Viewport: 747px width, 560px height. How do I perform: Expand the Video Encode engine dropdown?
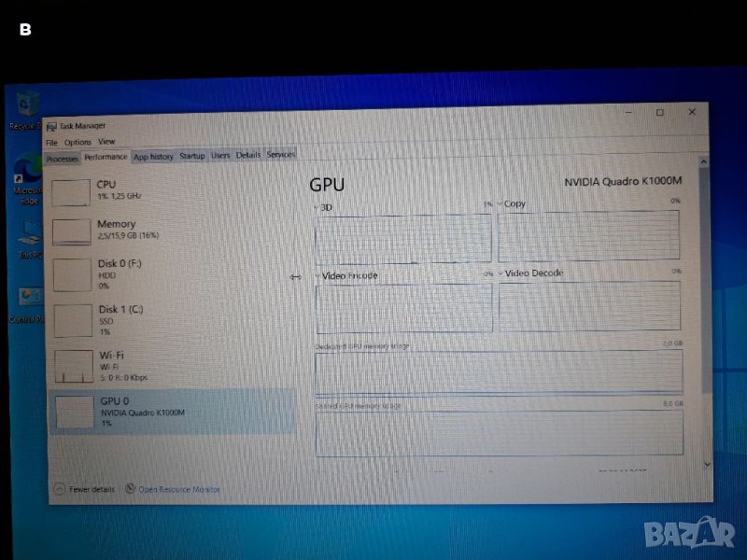317,276
